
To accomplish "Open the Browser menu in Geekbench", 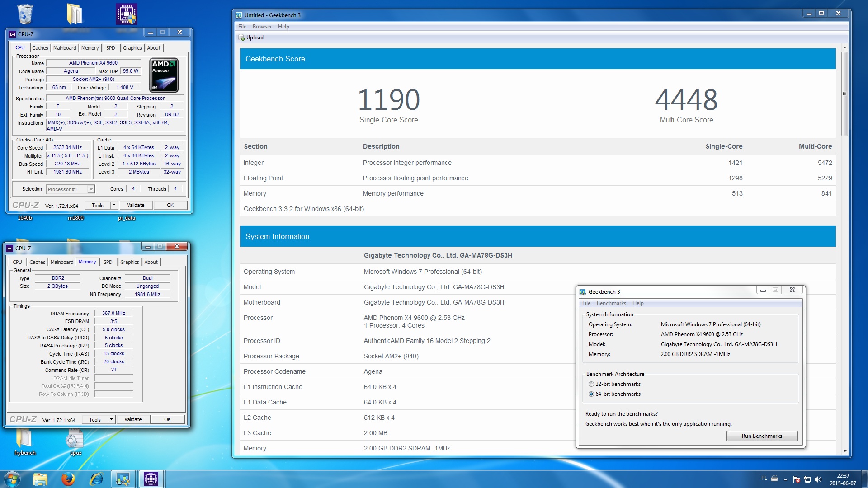I will point(262,27).
